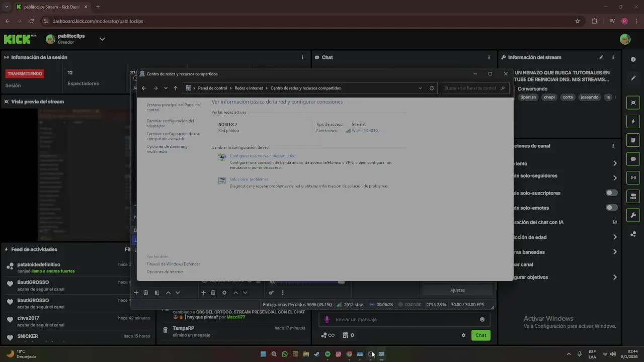Click the broadcast signal sidebar icon
This screenshot has width=644, height=362.
tap(633, 177)
